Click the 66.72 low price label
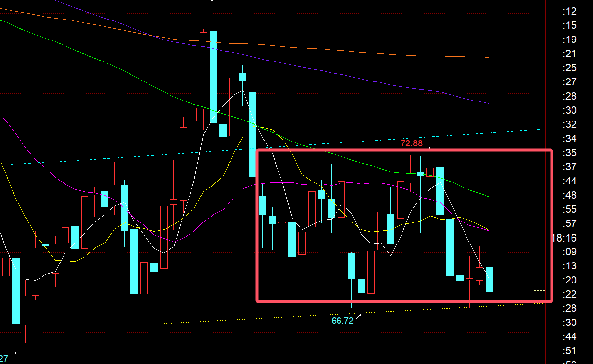The image size is (593, 364). [342, 321]
